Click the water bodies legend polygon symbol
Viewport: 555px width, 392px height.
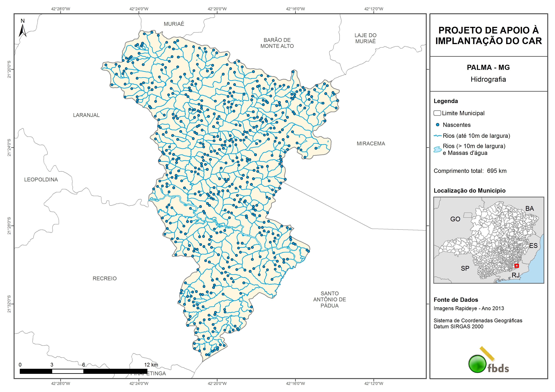tap(437, 149)
